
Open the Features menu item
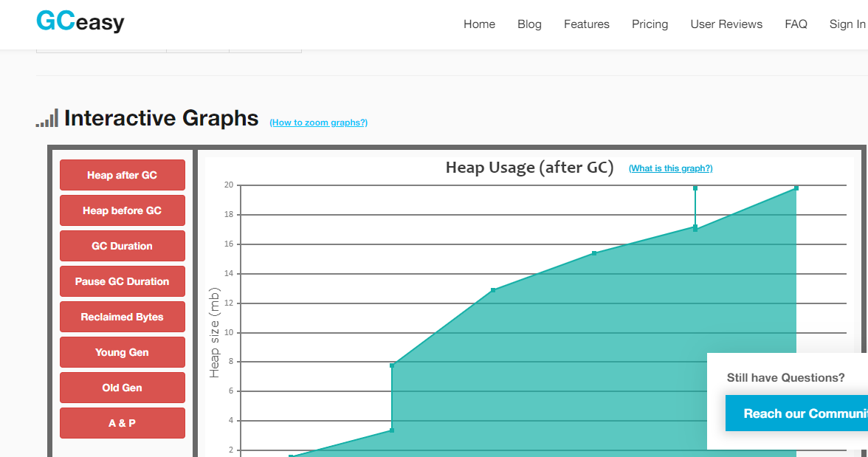(x=586, y=24)
